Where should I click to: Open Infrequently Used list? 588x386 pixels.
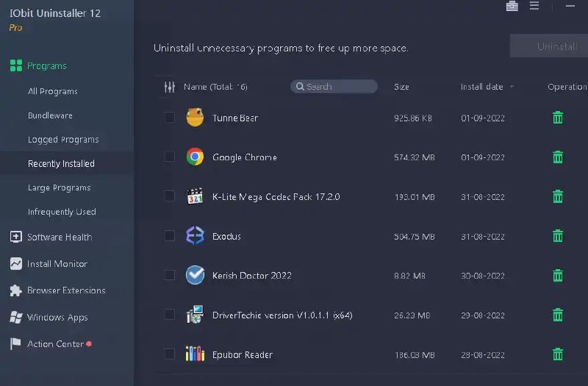point(62,212)
